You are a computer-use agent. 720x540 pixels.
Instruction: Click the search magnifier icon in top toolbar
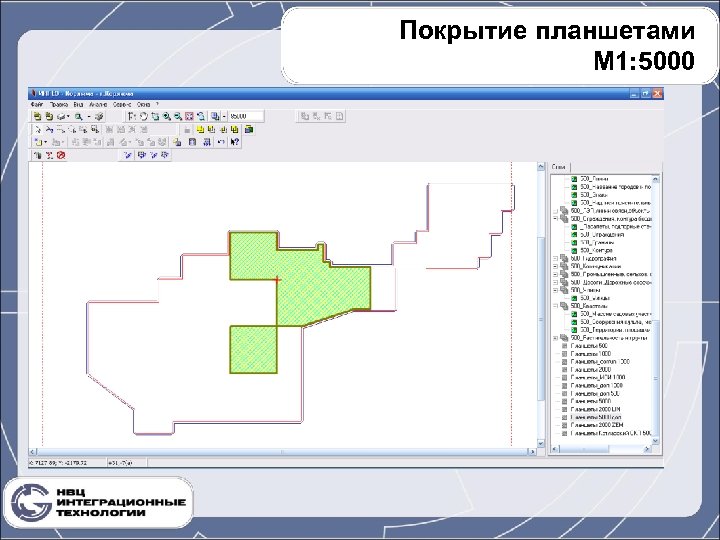79,117
